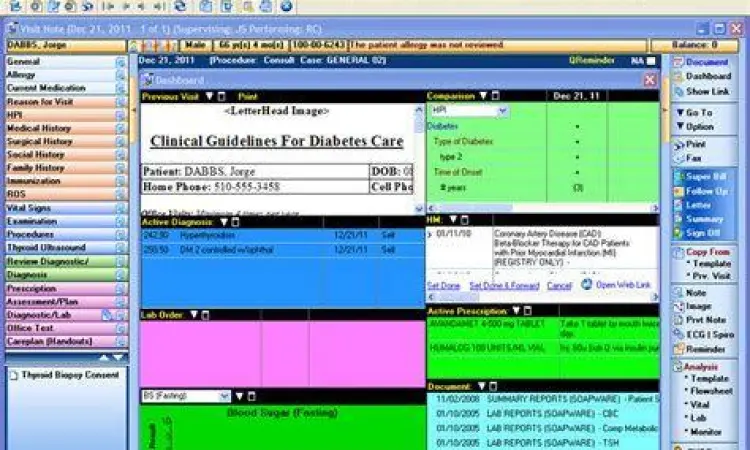Open the Previous Visit dropdown arrow
This screenshot has height=450, width=750.
pos(210,97)
